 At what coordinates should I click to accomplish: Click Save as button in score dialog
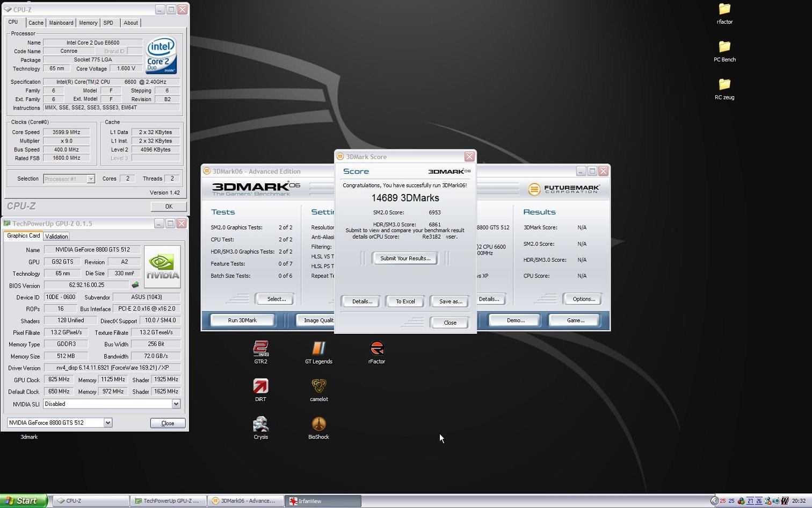(451, 302)
